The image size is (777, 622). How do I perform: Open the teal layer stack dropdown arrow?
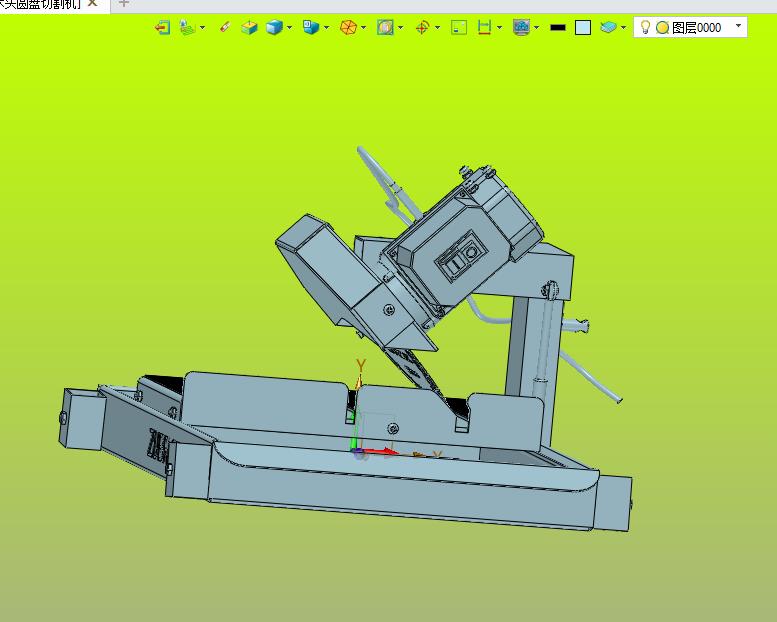pyautogui.click(x=623, y=28)
